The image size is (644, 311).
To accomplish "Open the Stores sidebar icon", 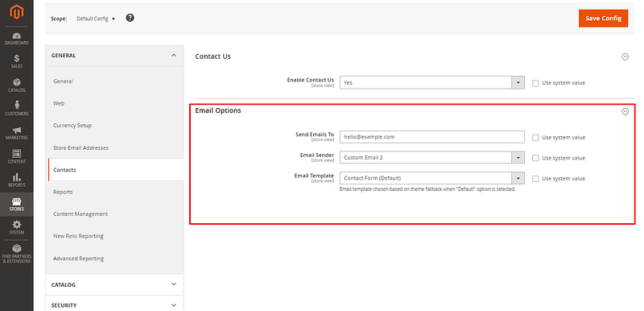I will point(16,204).
